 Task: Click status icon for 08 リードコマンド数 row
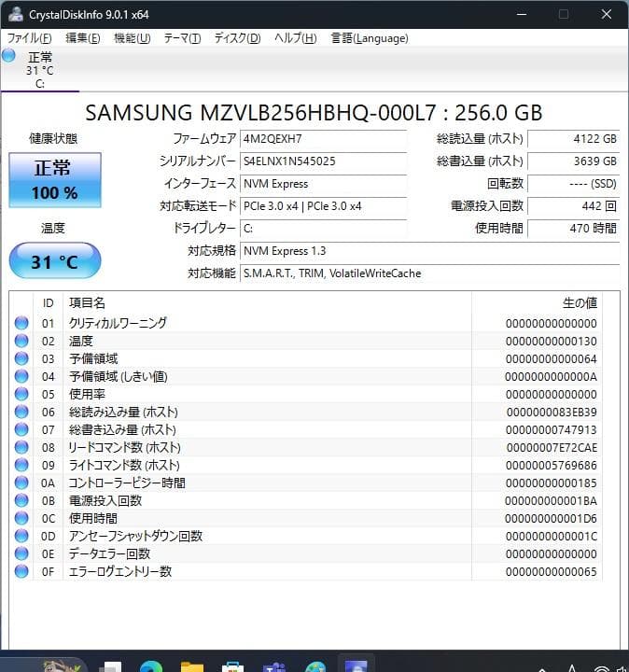coord(21,447)
